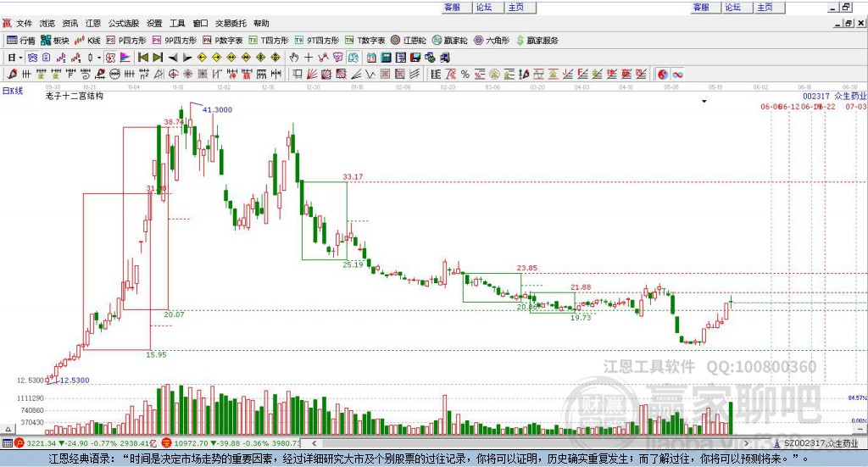
Task: Open the 公式选股 menu
Action: tap(124, 23)
